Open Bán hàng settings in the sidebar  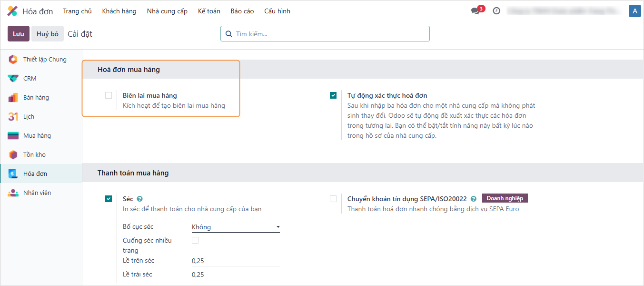coord(36,98)
